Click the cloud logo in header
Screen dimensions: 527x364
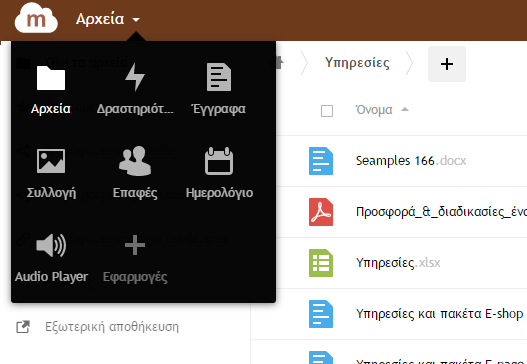36,18
